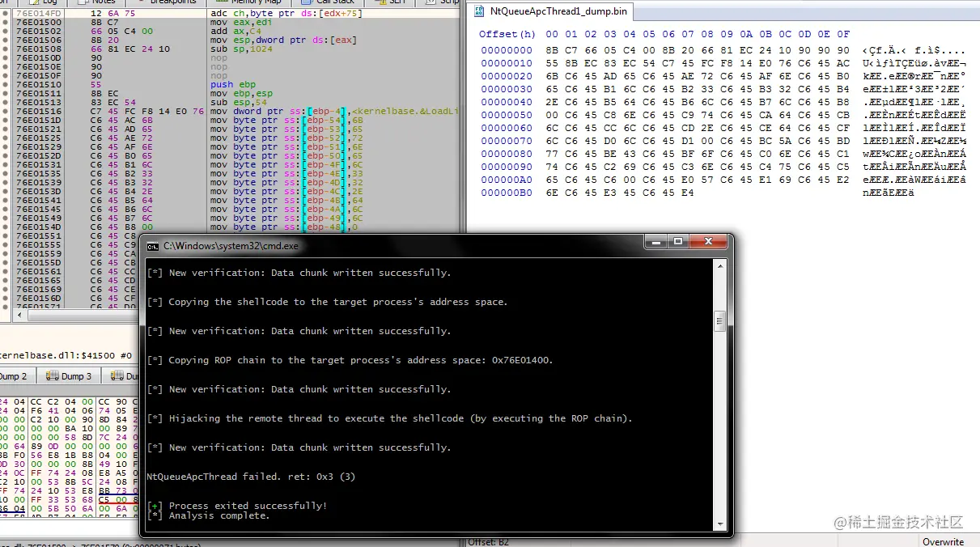This screenshot has height=547, width=980.
Task: Click the Overwrite mode status indicator
Action: (943, 541)
